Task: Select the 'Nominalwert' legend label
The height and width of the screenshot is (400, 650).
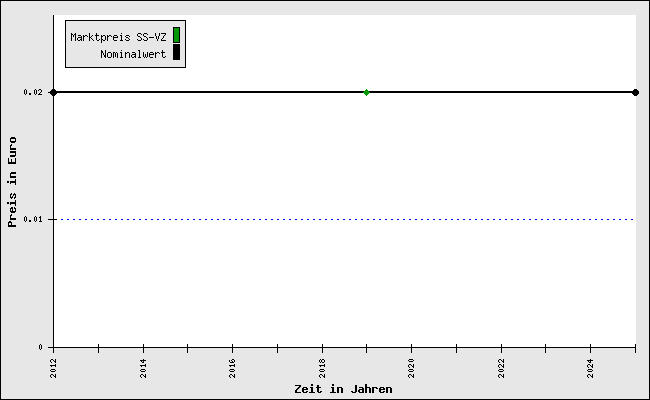Action: [133, 54]
